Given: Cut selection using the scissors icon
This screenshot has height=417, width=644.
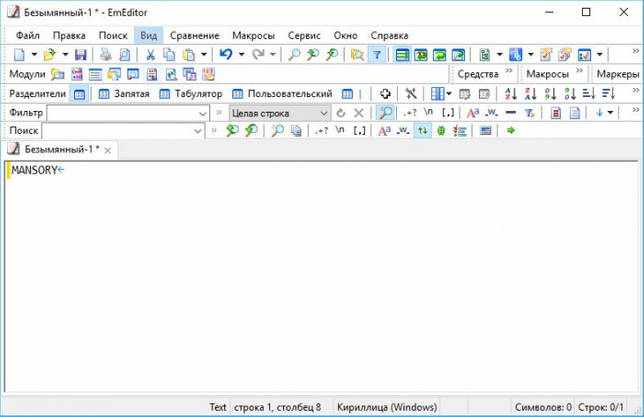Looking at the screenshot, I should pyautogui.click(x=150, y=55).
